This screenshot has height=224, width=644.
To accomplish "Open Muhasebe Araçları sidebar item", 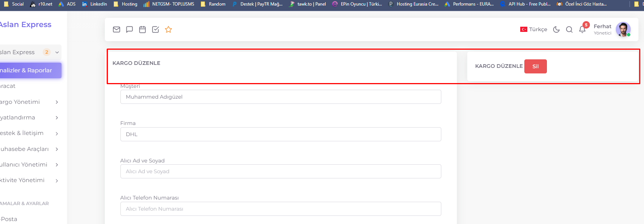I will [x=30, y=149].
